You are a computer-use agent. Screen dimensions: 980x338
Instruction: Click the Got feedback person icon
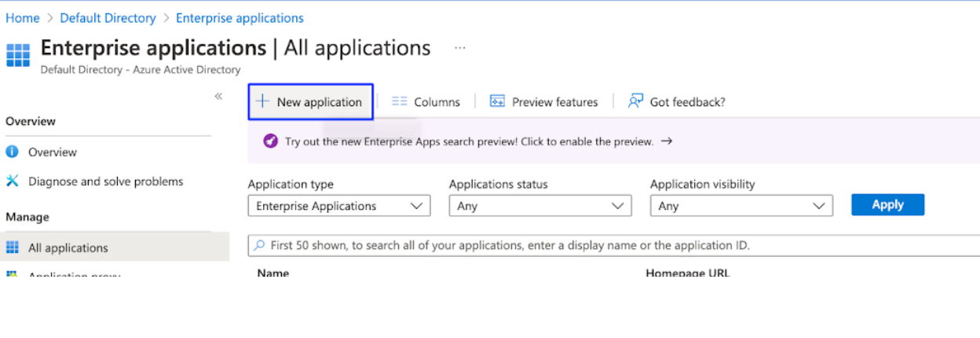point(635,101)
